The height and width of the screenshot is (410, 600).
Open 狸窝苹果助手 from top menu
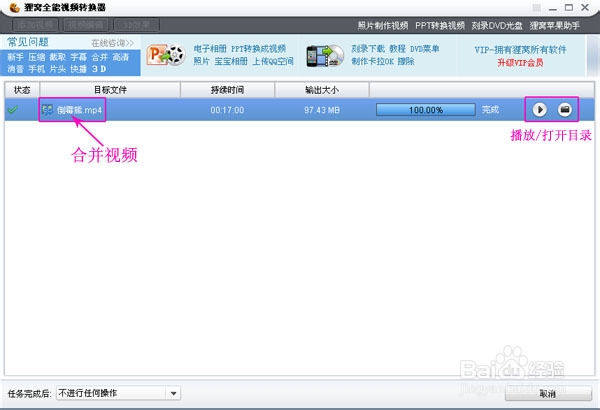(x=554, y=26)
